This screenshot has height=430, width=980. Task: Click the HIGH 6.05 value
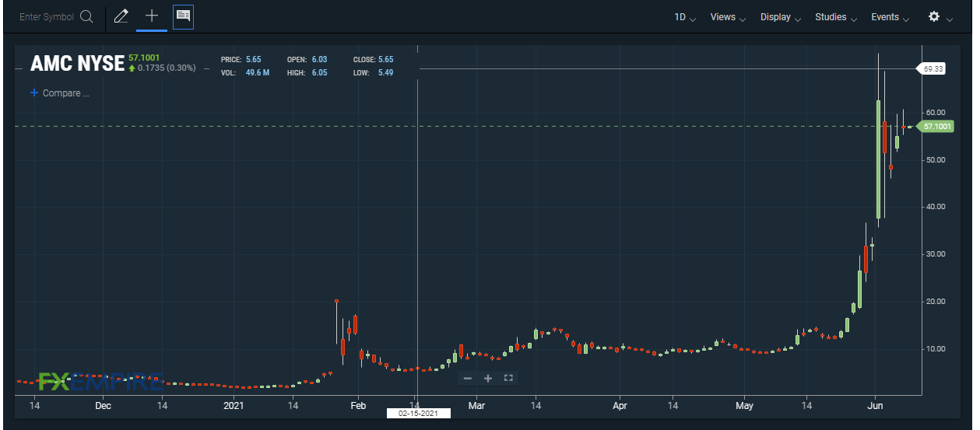[x=319, y=73]
